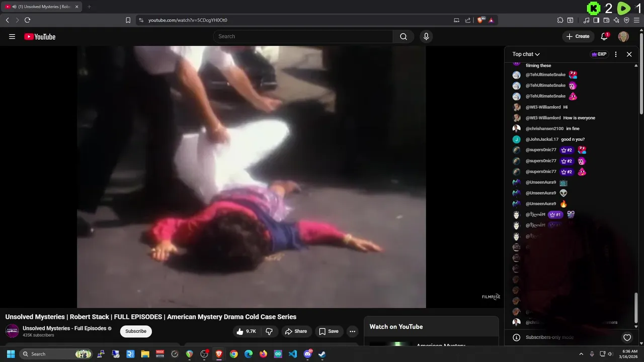Open File Explorer from the taskbar

tap(145, 354)
